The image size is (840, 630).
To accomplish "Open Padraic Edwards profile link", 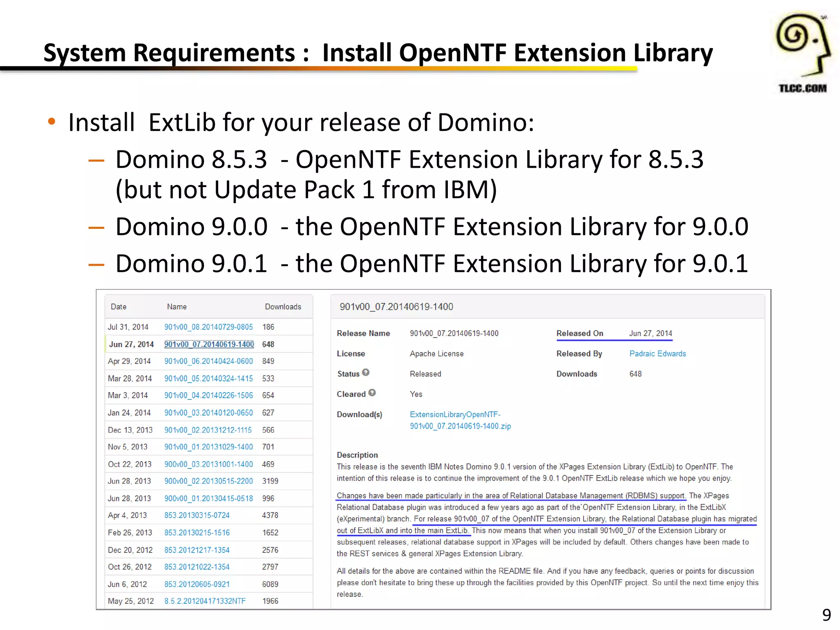I will pos(657,354).
